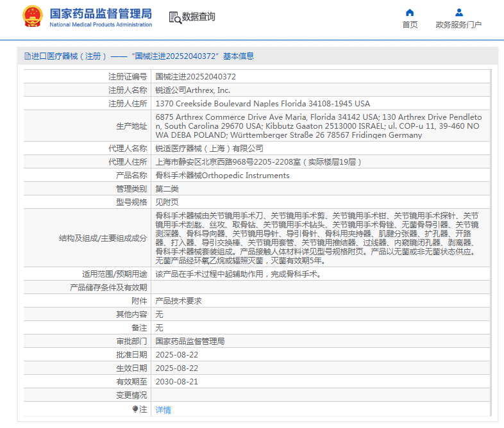Select the expiry date 2030-08-21

tap(177, 382)
